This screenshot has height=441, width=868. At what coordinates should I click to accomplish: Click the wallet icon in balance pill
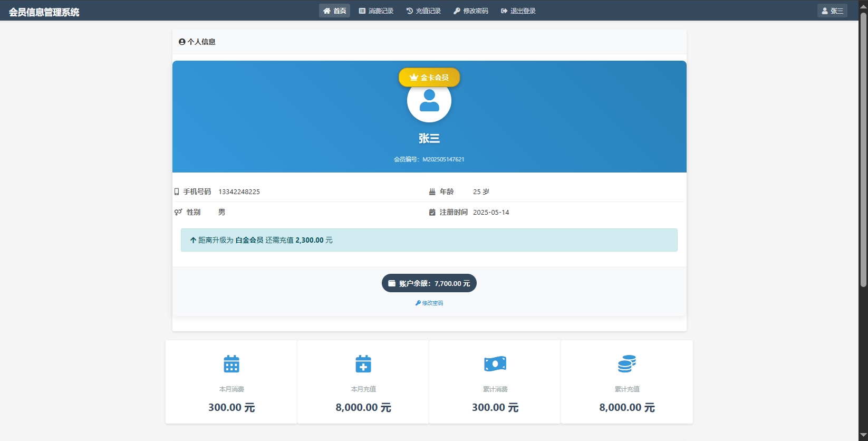[392, 283]
